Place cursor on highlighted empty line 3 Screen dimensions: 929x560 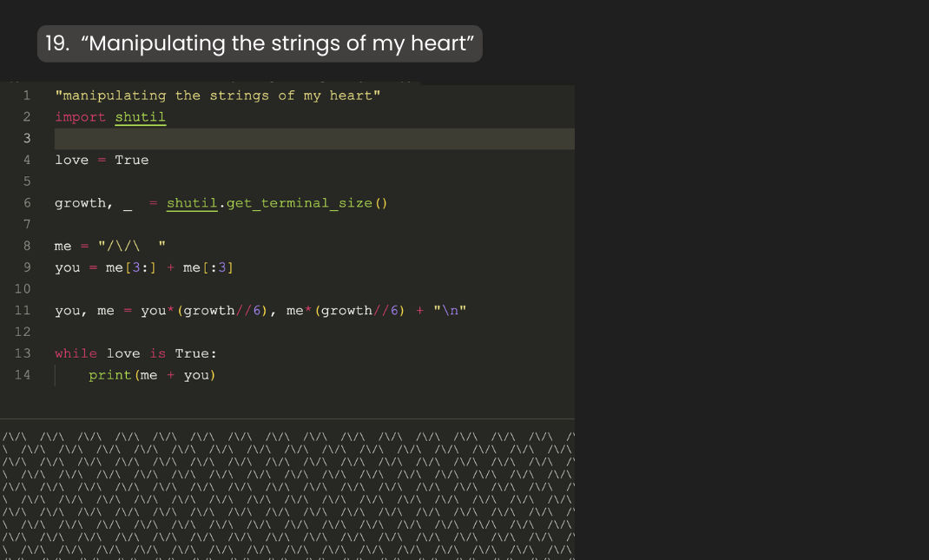coord(313,139)
